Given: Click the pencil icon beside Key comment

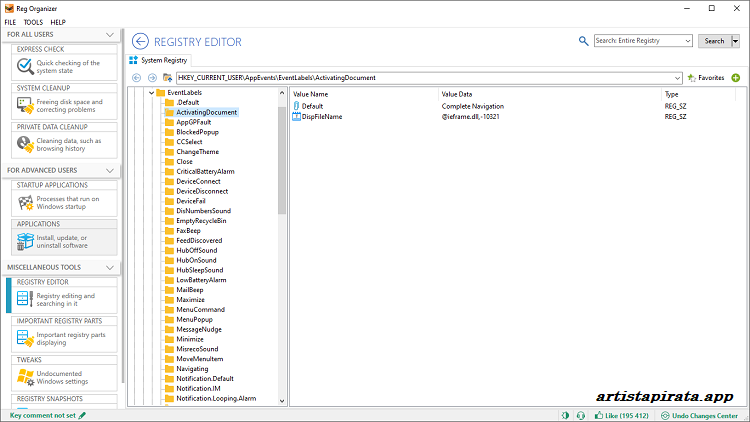Looking at the screenshot, I should pyautogui.click(x=82, y=415).
